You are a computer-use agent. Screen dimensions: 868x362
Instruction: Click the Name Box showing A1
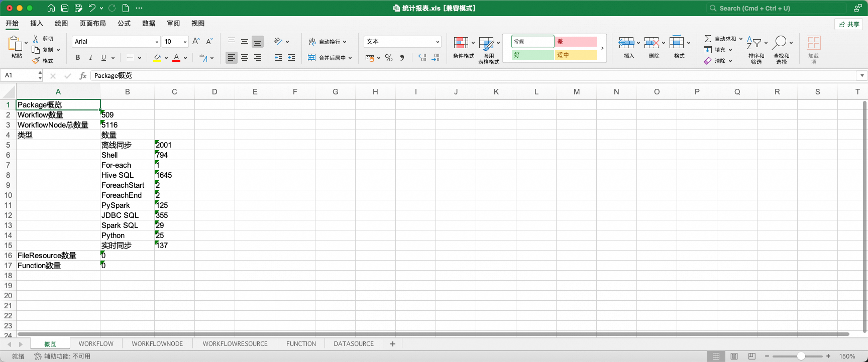pyautogui.click(x=22, y=75)
